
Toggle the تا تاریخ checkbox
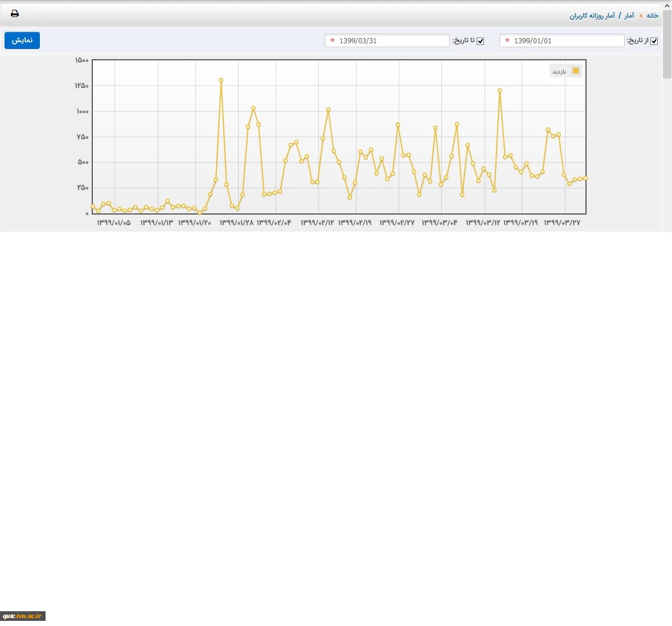tap(480, 41)
